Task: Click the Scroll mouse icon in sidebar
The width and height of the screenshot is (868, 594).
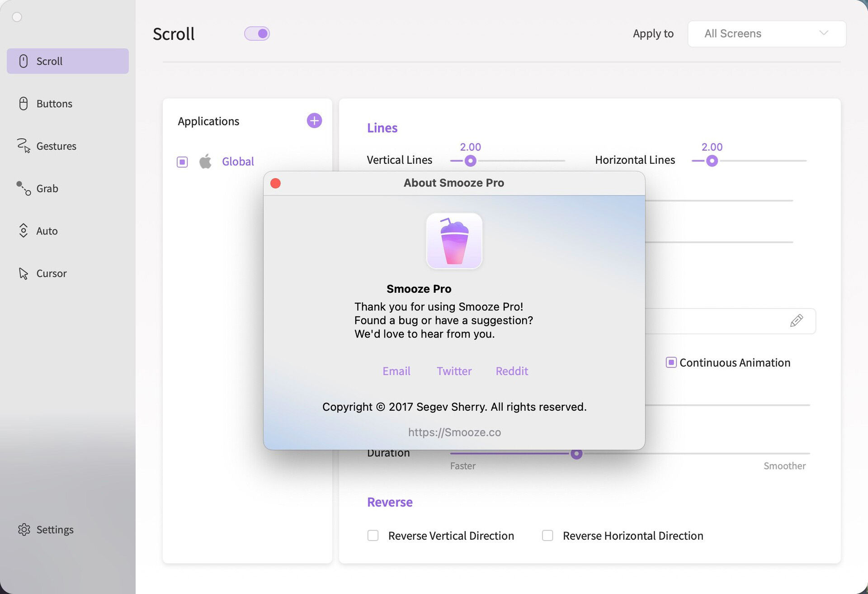Action: click(24, 61)
